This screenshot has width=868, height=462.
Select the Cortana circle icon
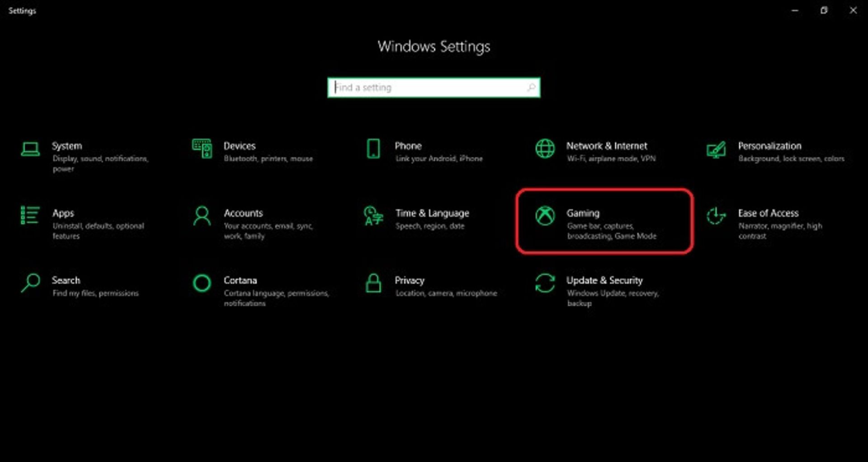[202, 283]
